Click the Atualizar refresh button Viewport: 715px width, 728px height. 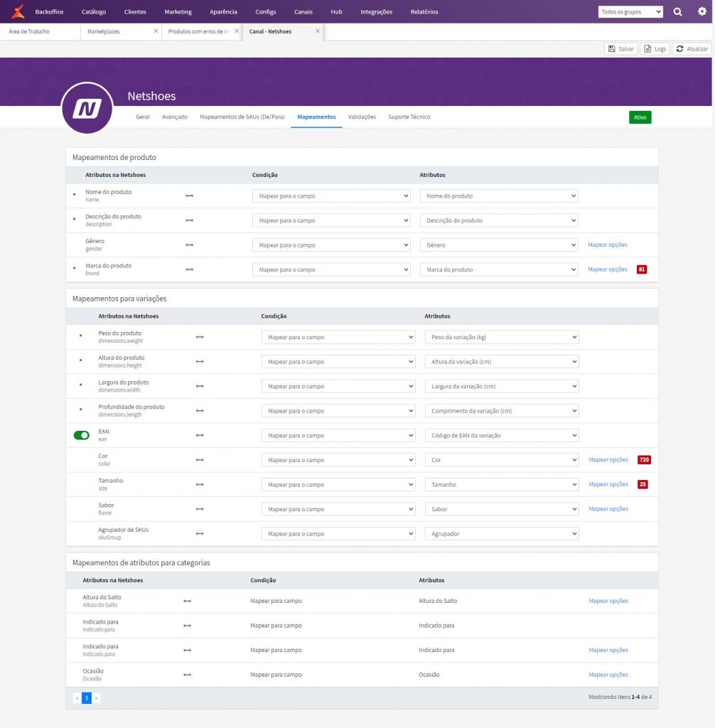[692, 49]
